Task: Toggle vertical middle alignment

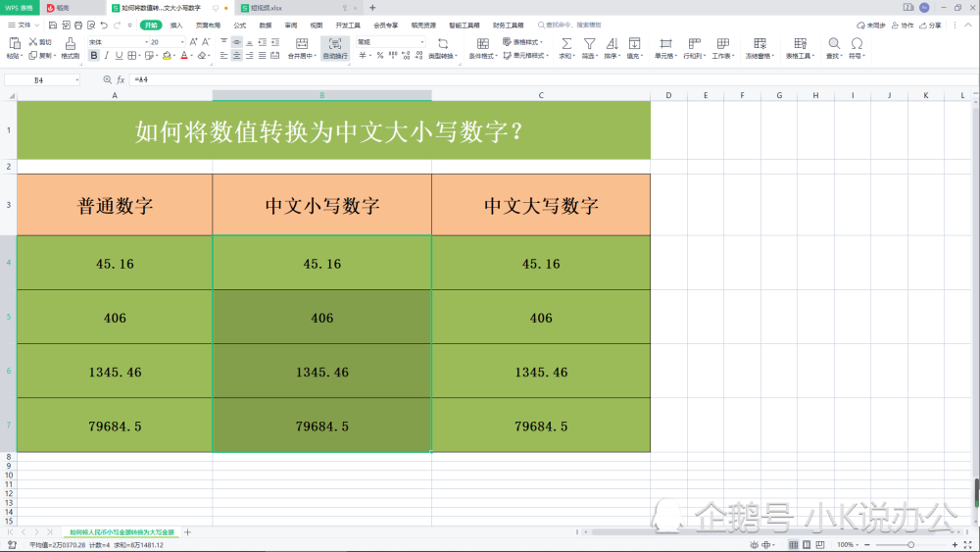Action: tap(236, 42)
